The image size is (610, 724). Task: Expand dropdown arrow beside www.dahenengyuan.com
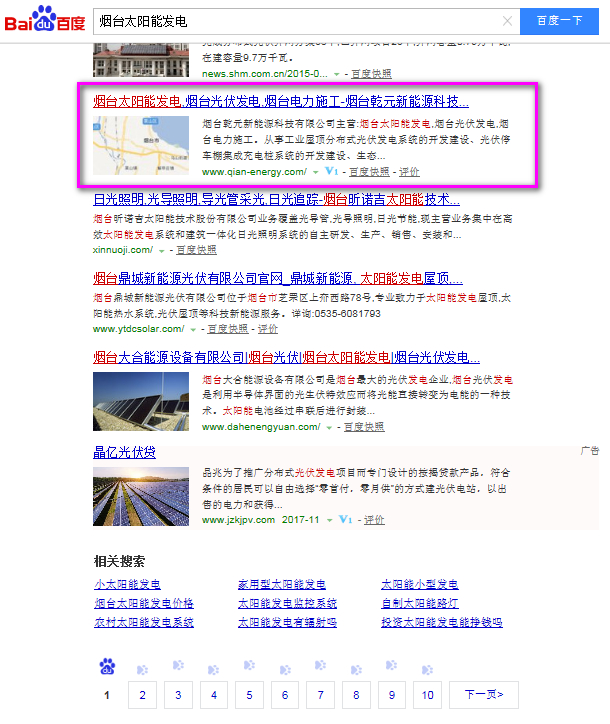(x=329, y=427)
